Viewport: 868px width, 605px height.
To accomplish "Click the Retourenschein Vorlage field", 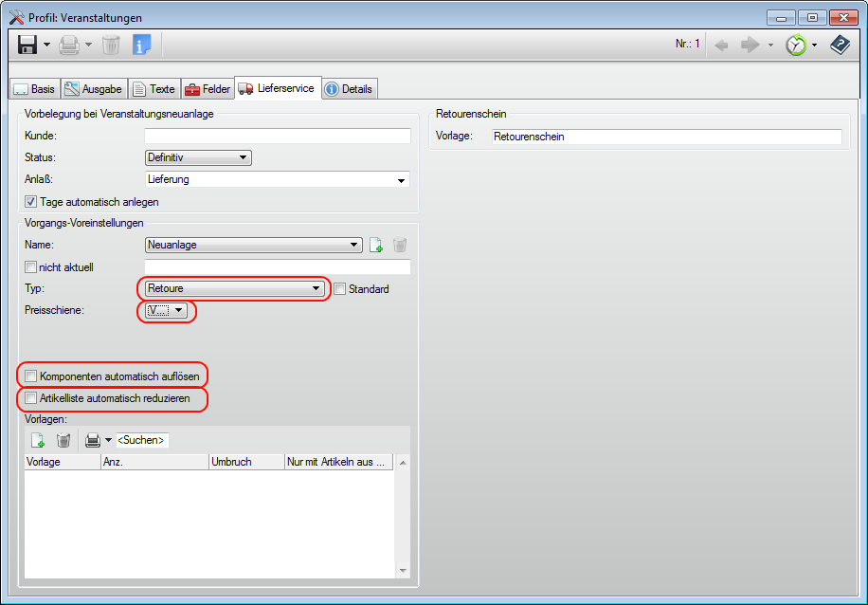I will coord(666,137).
